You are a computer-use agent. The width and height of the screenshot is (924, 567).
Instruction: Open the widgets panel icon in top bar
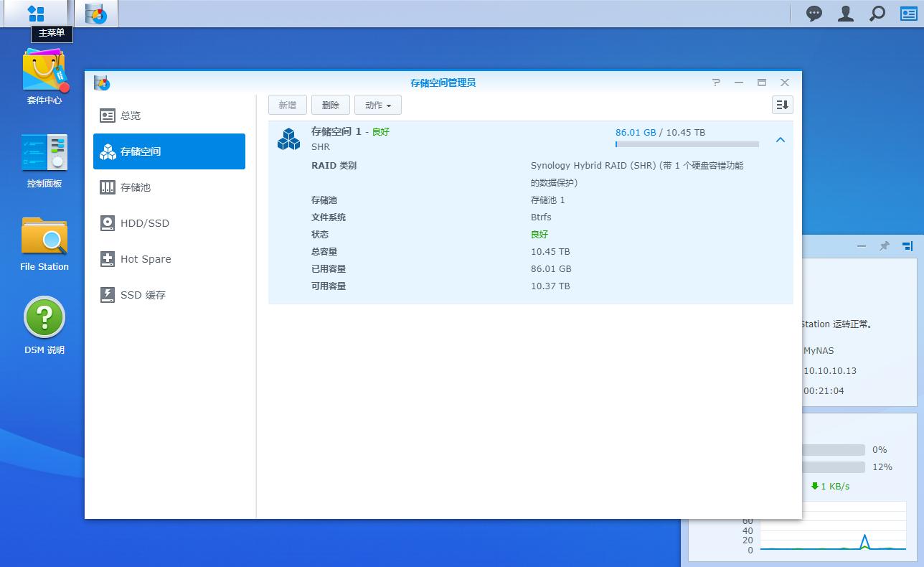coord(908,14)
